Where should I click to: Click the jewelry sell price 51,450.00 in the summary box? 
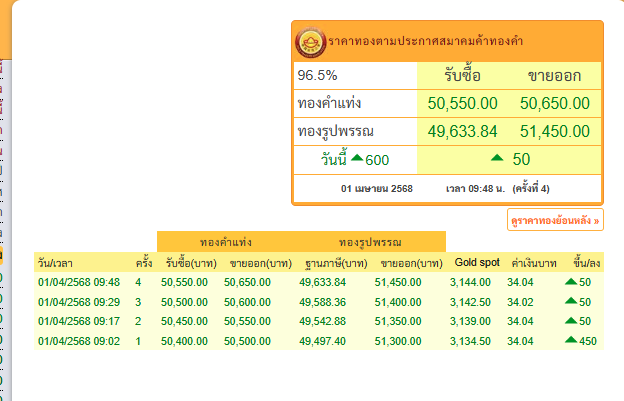pyautogui.click(x=555, y=131)
